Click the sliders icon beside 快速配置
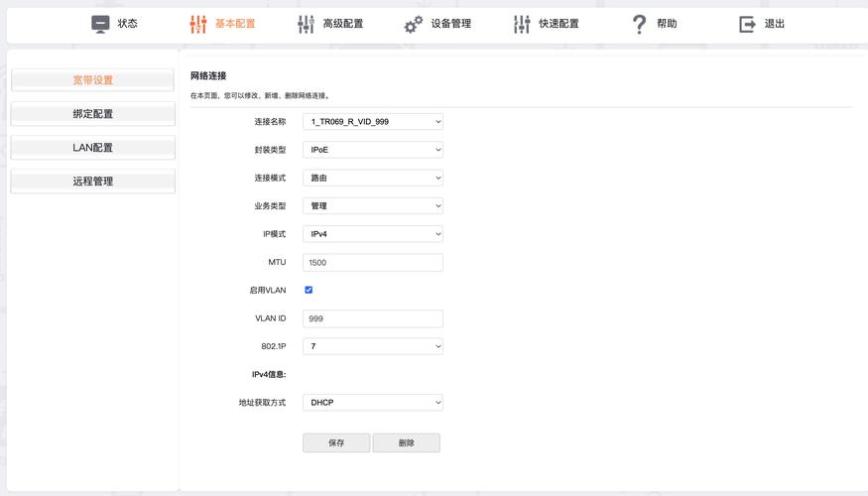Viewport: 868px width, 496px height. (522, 24)
